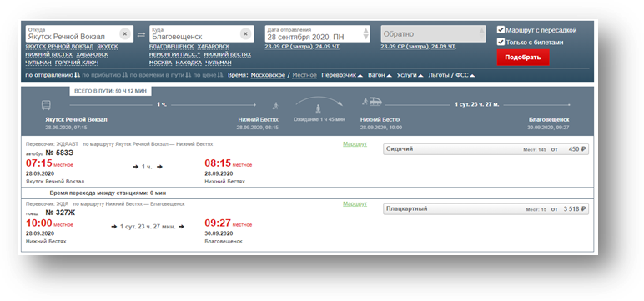Sort by travel time icon
644x301 pixels.
coord(189,75)
